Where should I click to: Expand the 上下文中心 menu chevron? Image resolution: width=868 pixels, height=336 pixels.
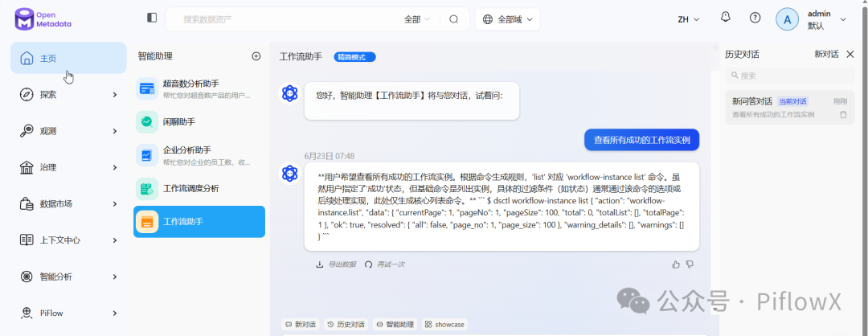click(x=115, y=240)
